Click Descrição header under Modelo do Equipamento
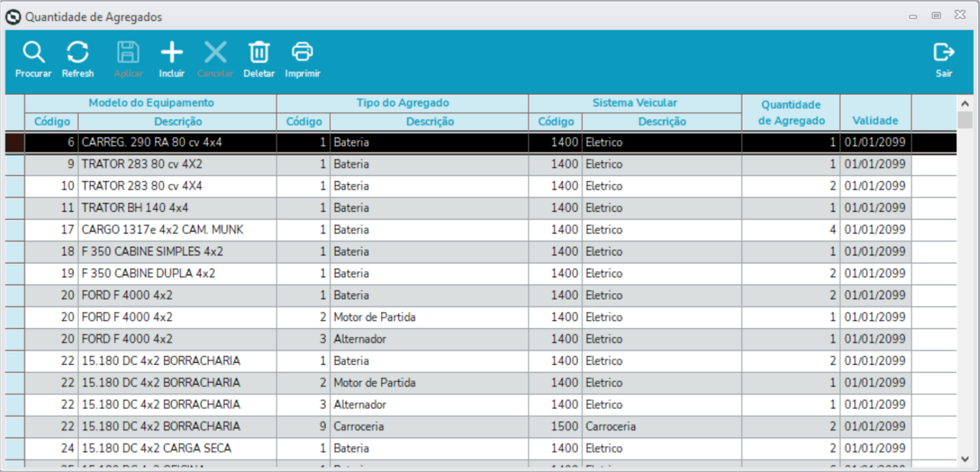Image resolution: width=980 pixels, height=472 pixels. 178,122
